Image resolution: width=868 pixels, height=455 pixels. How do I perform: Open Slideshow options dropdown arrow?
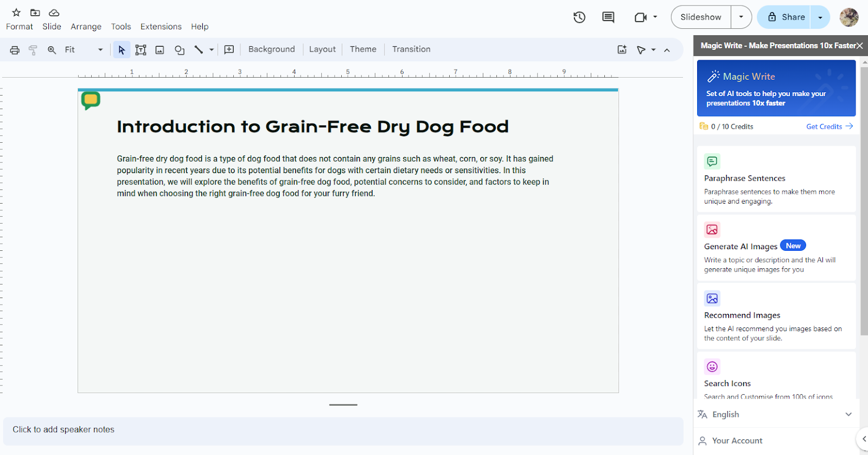click(741, 17)
